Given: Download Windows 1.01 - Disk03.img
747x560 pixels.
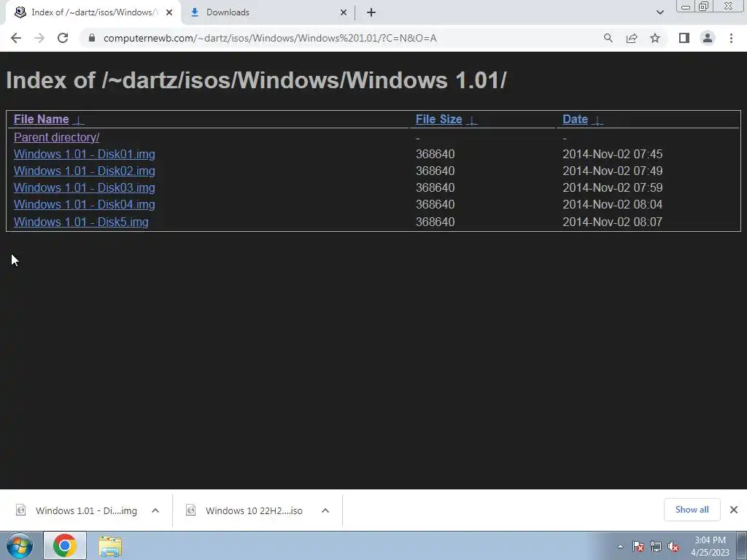Looking at the screenshot, I should coord(85,187).
